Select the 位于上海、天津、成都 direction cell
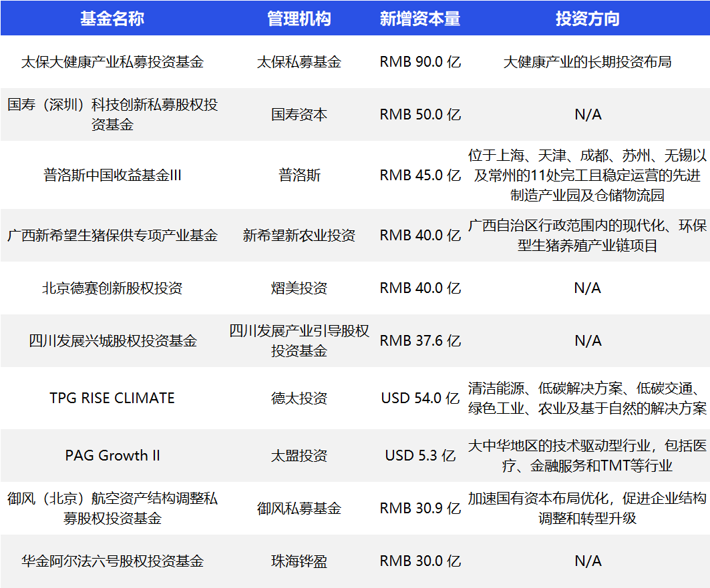Viewport: 710px width, 588px height. coord(588,175)
